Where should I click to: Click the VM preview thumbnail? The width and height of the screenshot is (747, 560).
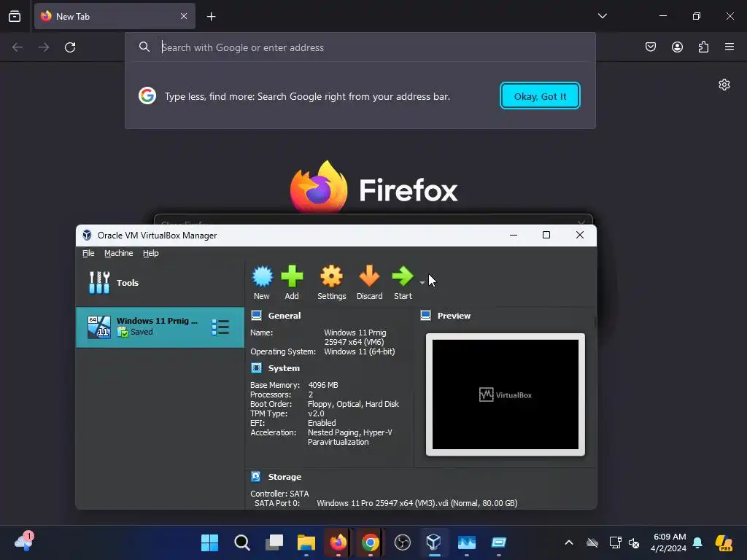(506, 394)
